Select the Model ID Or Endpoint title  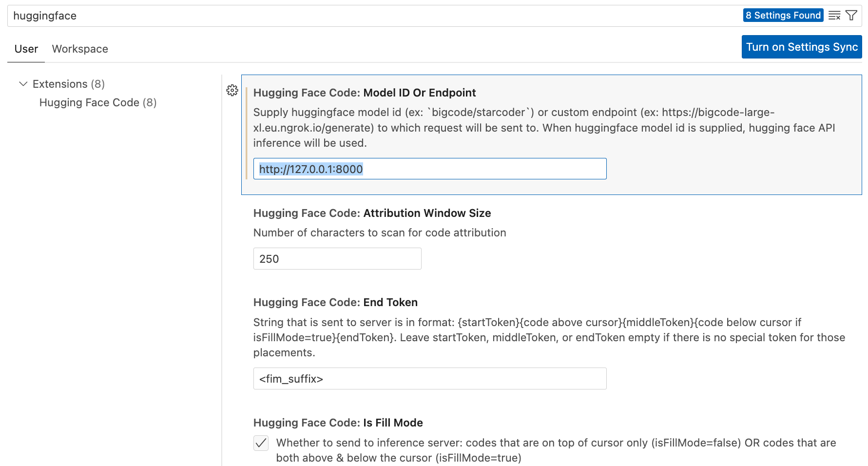pyautogui.click(x=364, y=93)
